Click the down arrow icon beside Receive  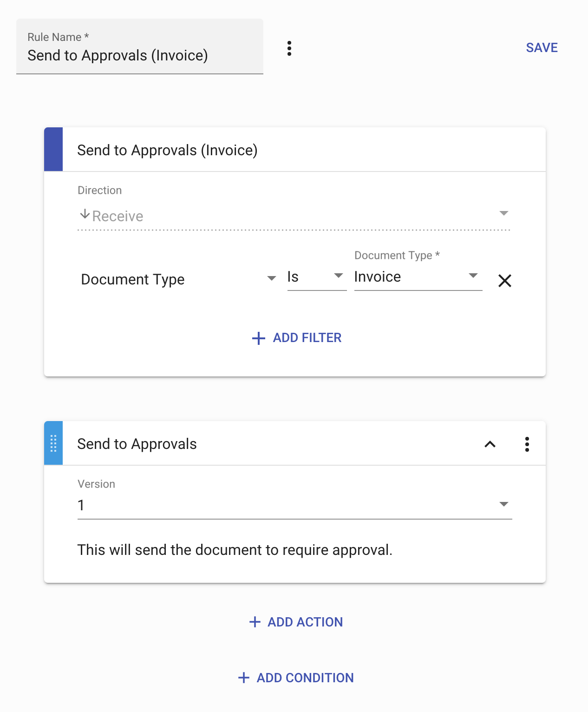[x=85, y=215]
